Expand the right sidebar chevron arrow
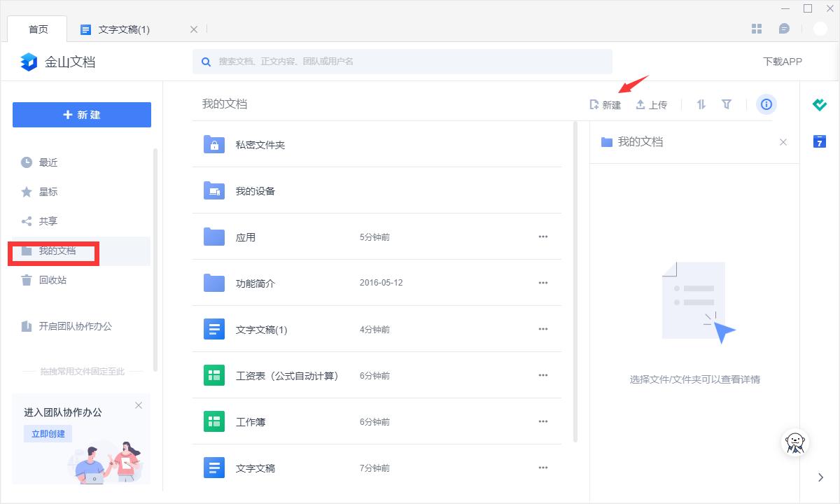This screenshot has height=504, width=840. click(x=821, y=477)
